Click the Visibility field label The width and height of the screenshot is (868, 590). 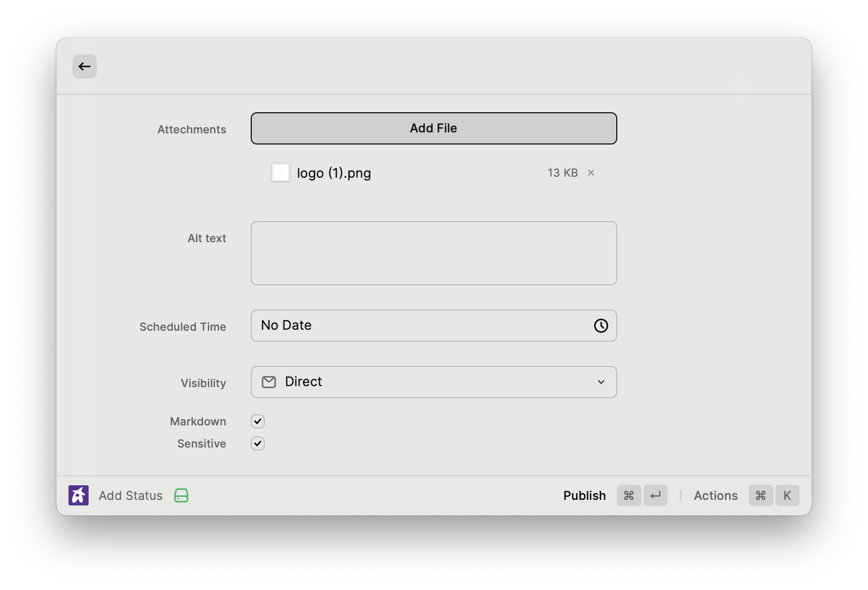point(203,383)
